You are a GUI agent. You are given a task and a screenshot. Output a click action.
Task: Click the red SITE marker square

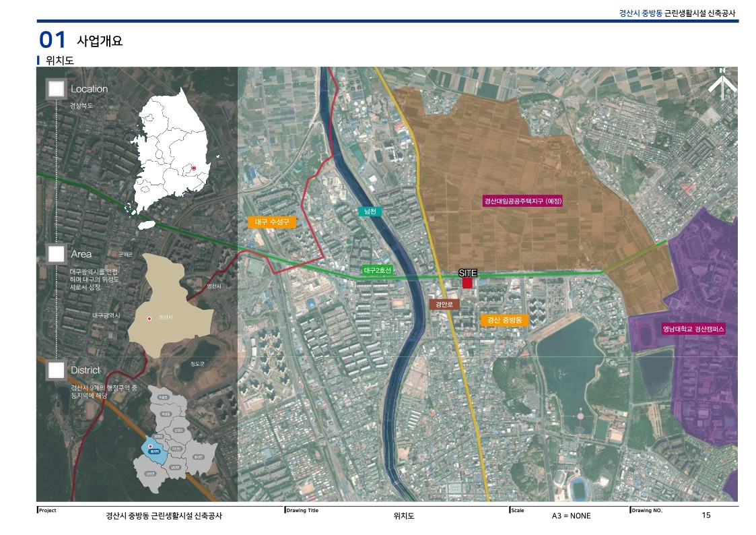point(467,283)
